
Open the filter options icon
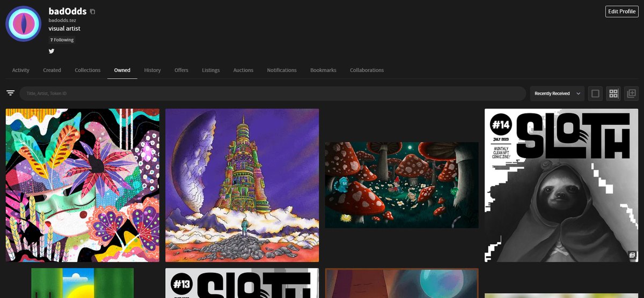(10, 93)
